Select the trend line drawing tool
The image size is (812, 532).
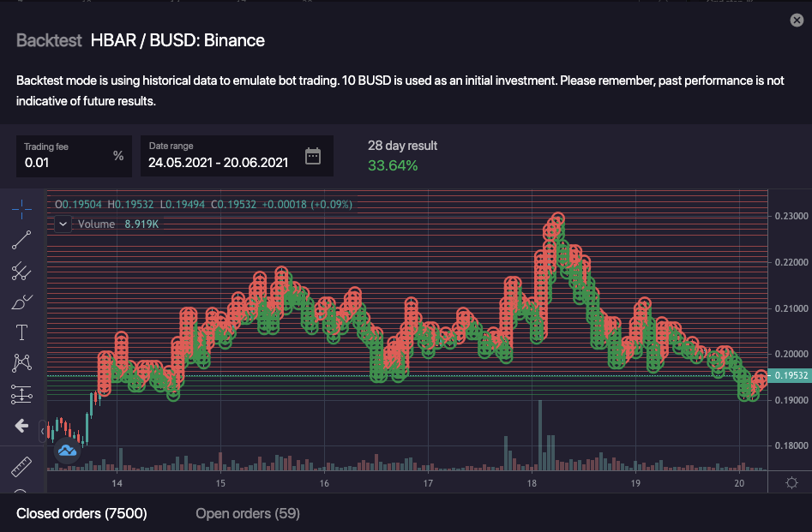pos(21,240)
